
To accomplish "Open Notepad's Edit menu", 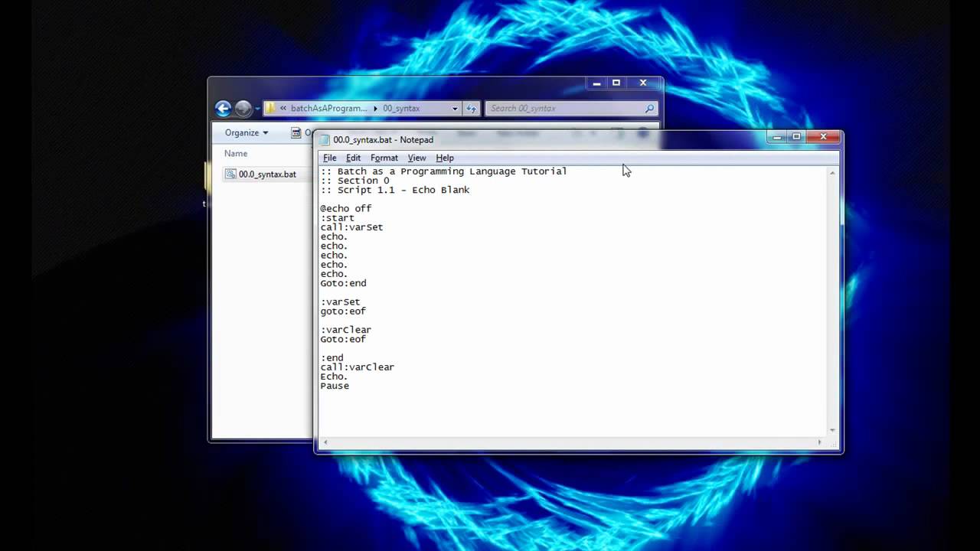I will tap(353, 158).
